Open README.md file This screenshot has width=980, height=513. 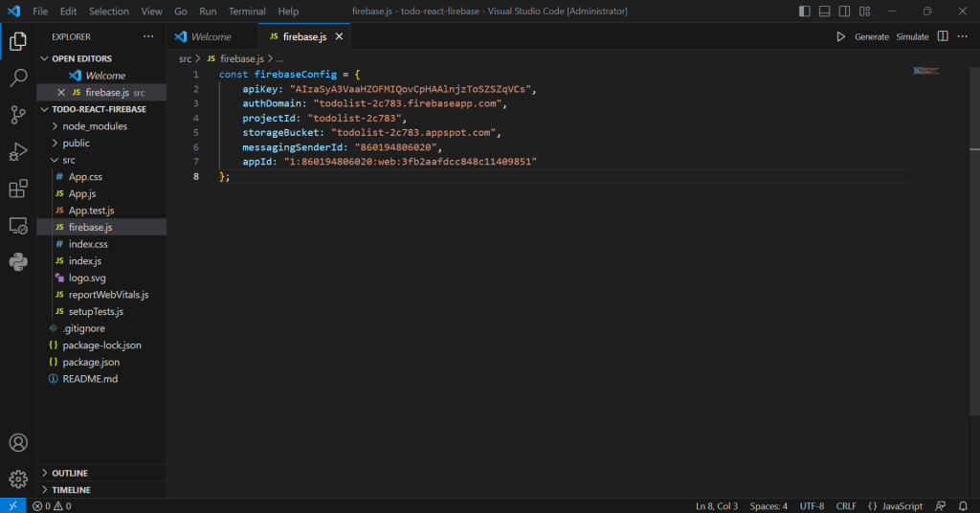tap(101, 379)
